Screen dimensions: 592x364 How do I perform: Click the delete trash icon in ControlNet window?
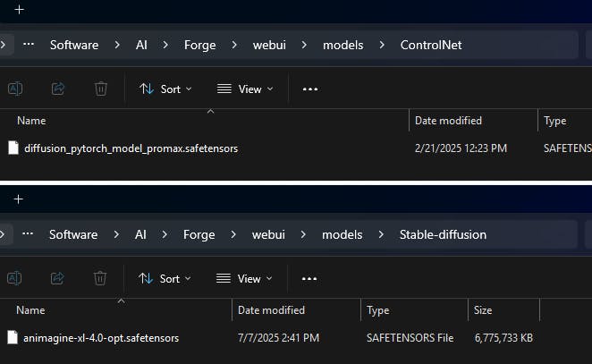pos(101,89)
